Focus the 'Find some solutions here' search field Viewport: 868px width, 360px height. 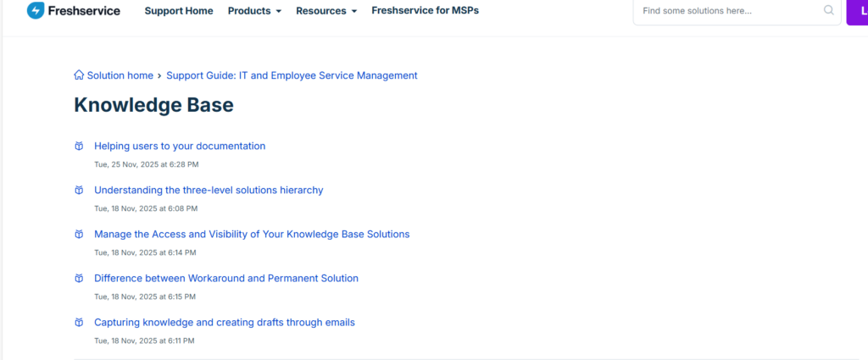729,11
